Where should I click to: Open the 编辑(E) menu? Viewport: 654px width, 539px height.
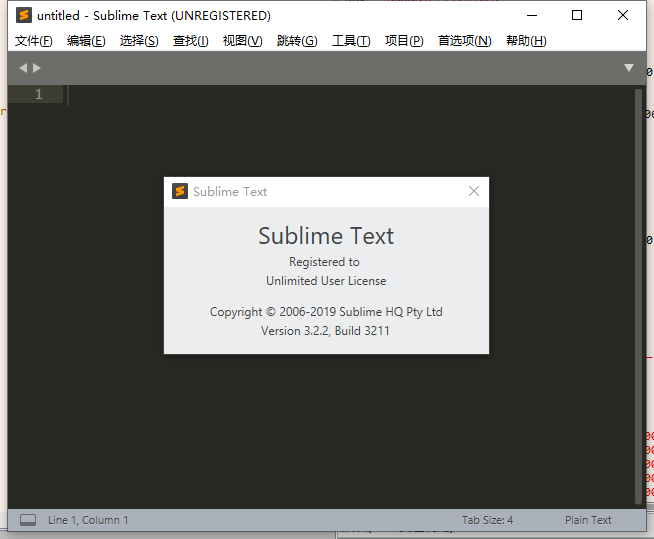tap(86, 41)
